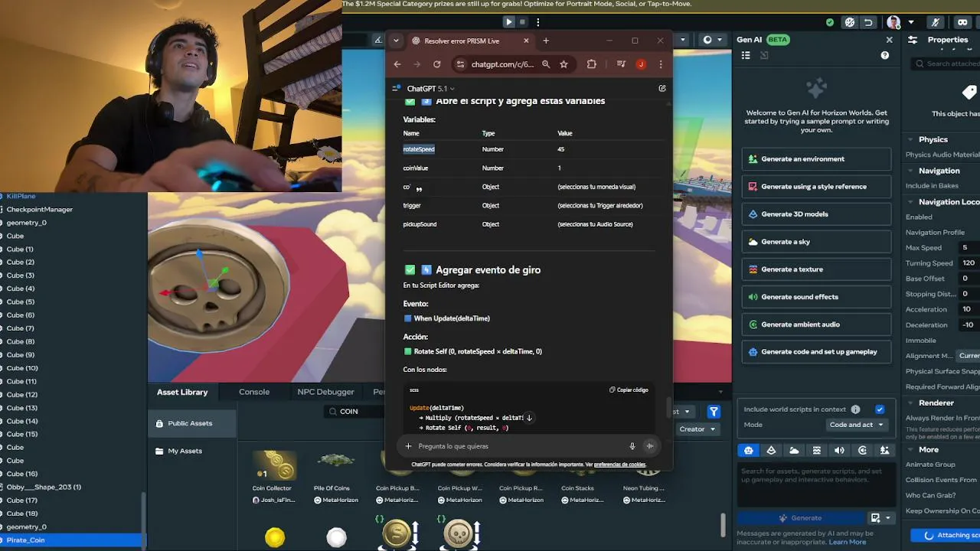Collapse the Renderer section

(910, 403)
